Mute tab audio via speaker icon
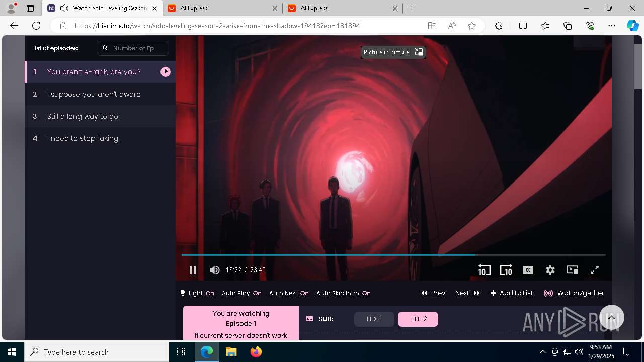Image resolution: width=644 pixels, height=362 pixels. 64,8
